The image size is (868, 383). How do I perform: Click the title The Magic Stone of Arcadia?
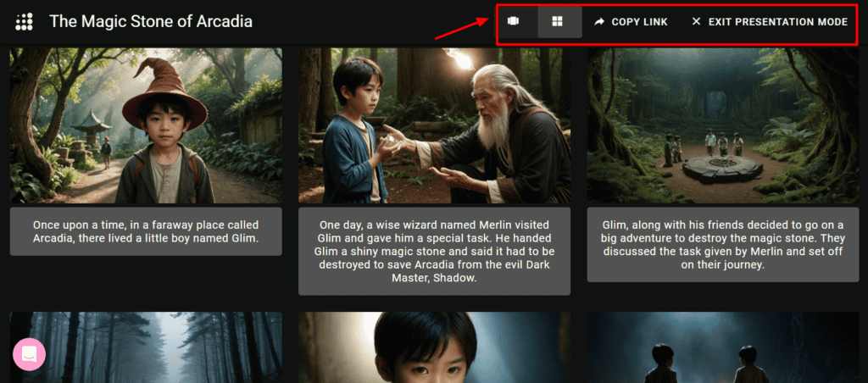(x=151, y=21)
